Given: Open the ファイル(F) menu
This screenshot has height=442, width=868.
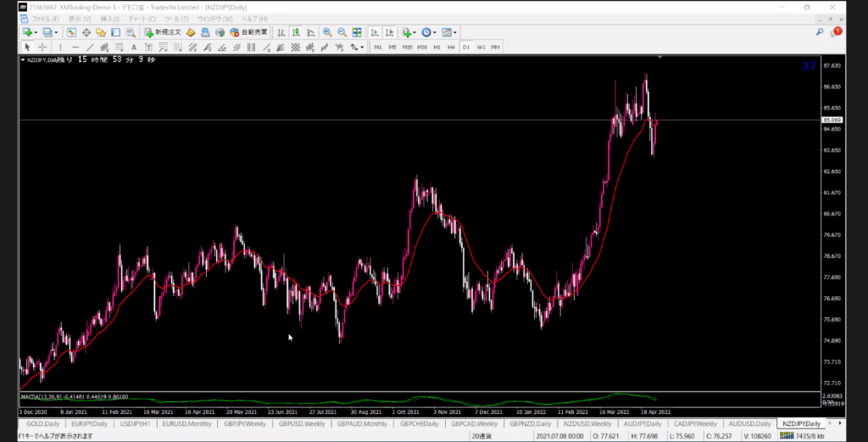Looking at the screenshot, I should click(46, 19).
